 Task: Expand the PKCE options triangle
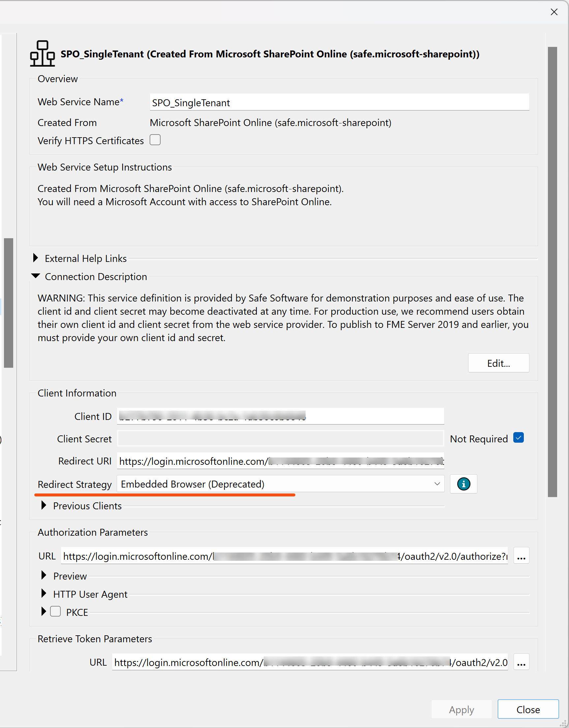tap(44, 612)
